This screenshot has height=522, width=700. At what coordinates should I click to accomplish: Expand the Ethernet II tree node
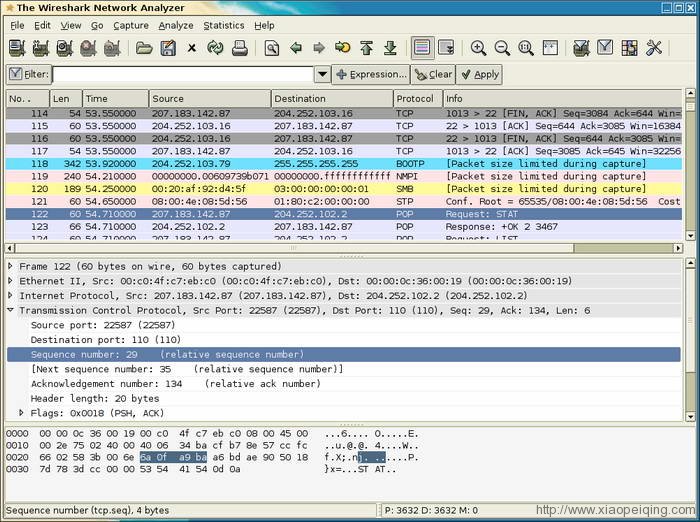[x=10, y=281]
